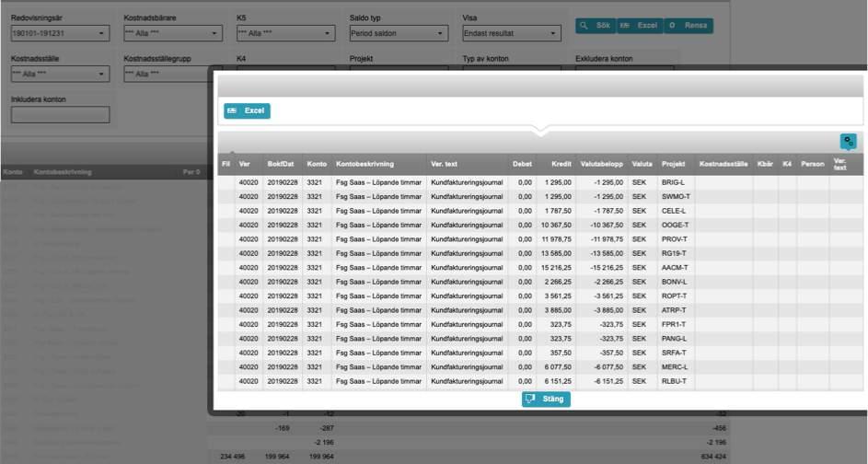Click the Kredit value 10 367,50
The height and width of the screenshot is (464, 868).
[556, 226]
